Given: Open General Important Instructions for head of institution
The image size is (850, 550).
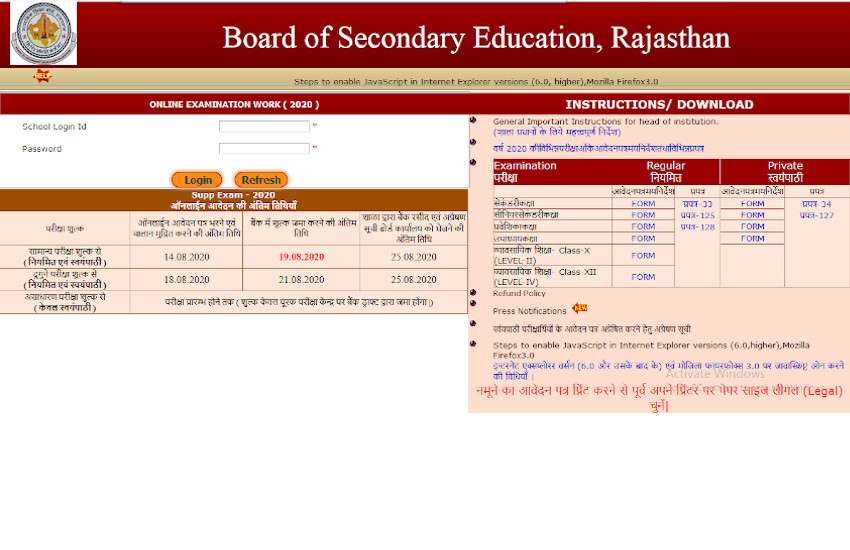Looking at the screenshot, I should point(606,122).
